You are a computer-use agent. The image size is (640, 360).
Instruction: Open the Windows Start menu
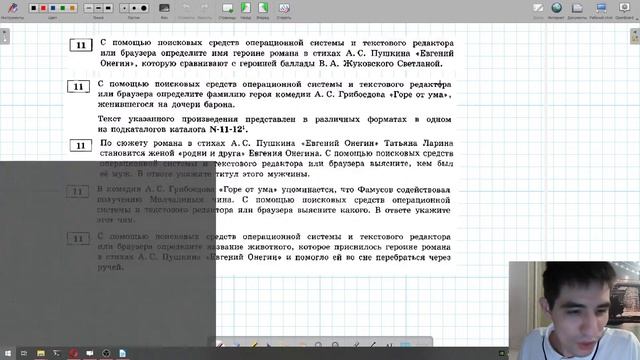tap(7, 353)
